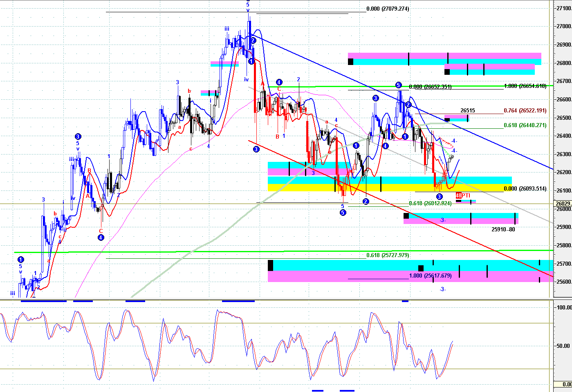Click the circled 4 marker below red C at left
Image resolution: width=572 pixels, height=392 pixels.
101,237
